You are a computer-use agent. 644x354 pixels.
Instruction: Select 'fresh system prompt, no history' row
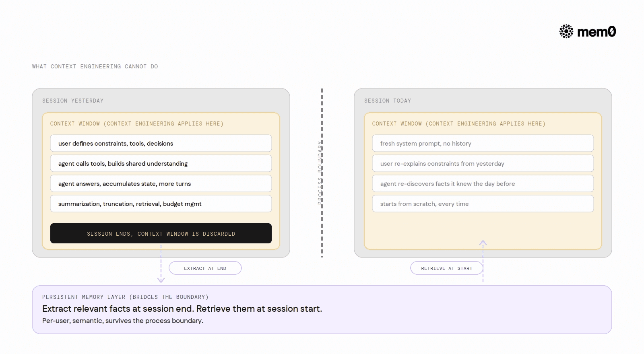(483, 144)
